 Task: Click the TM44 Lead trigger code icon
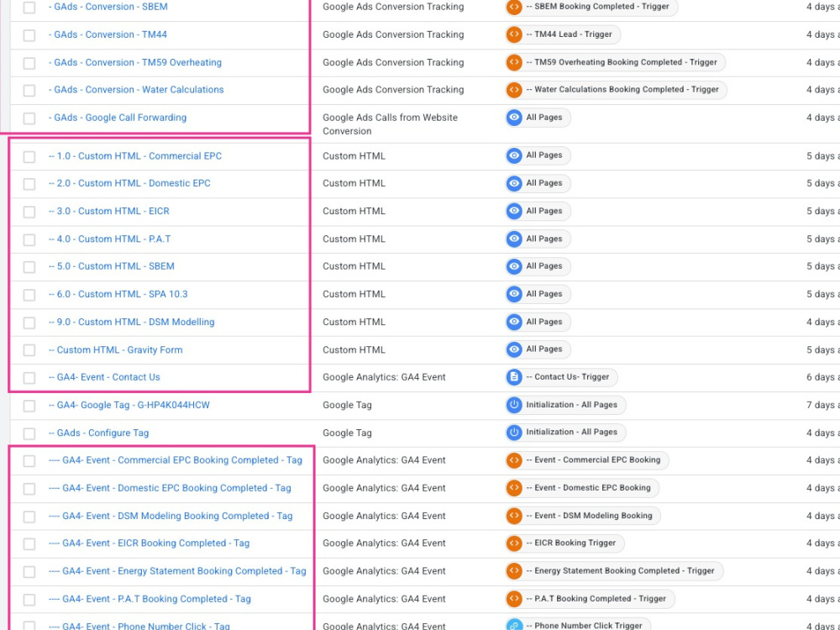tap(514, 34)
